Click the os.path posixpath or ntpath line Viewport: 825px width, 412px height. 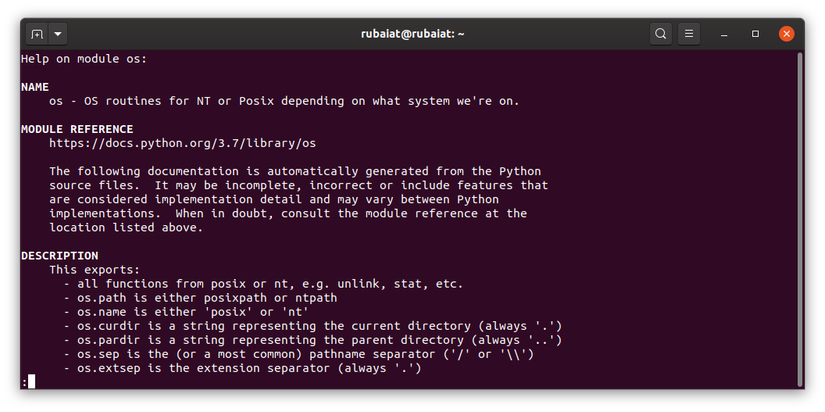[x=200, y=298]
